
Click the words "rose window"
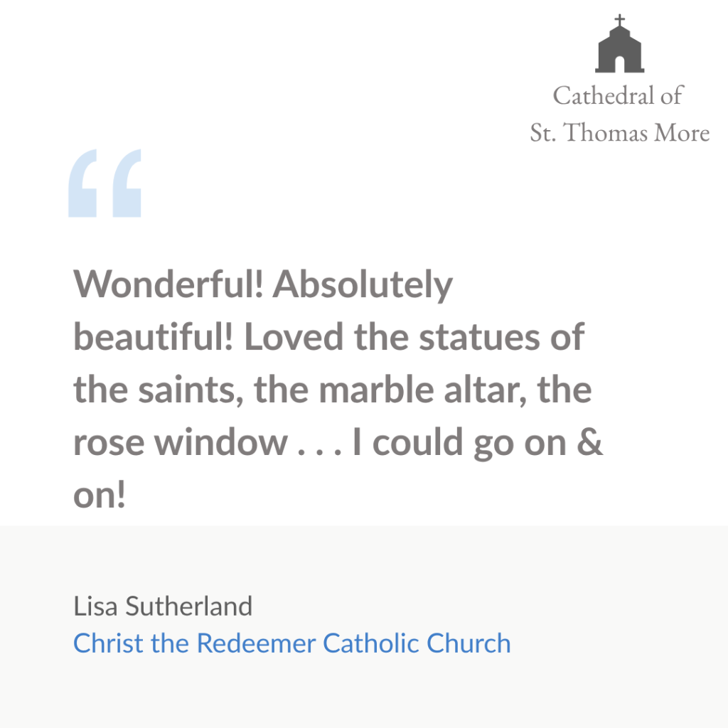181,441
